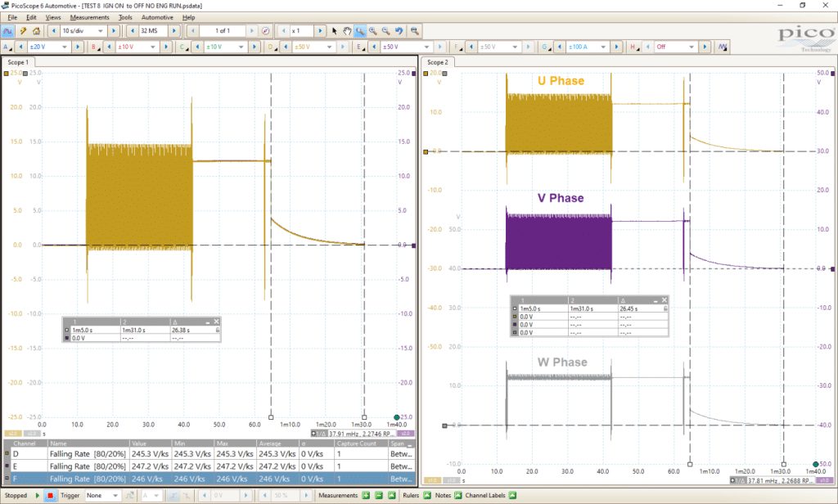838x504 pixels.
Task: Open the buffer navigator compass icon
Action: [x=266, y=31]
